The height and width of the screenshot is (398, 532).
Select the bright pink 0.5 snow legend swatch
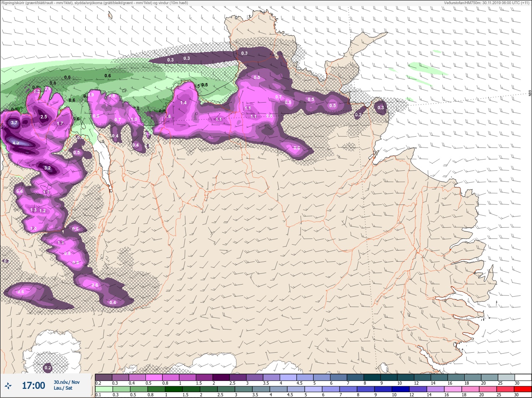[154, 377]
